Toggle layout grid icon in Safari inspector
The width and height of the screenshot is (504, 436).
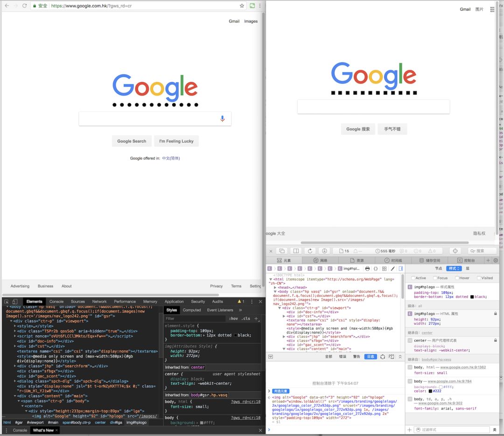click(x=384, y=268)
